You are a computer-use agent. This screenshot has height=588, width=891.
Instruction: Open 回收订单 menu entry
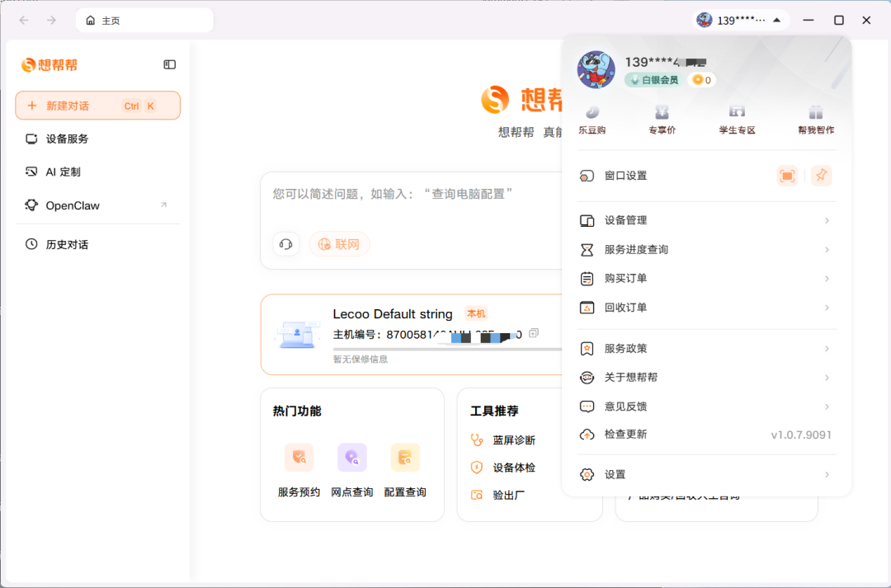tap(706, 308)
